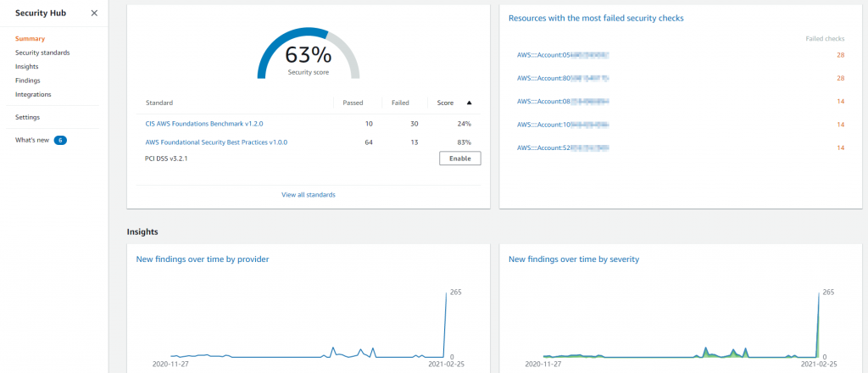Click the 2020-11-27 date under provider chart
868x373 pixels.
170,365
